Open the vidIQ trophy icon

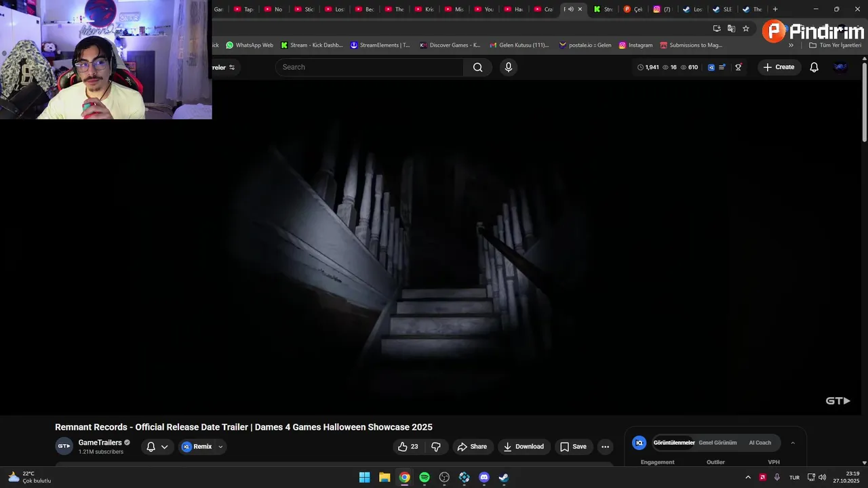[x=738, y=67]
